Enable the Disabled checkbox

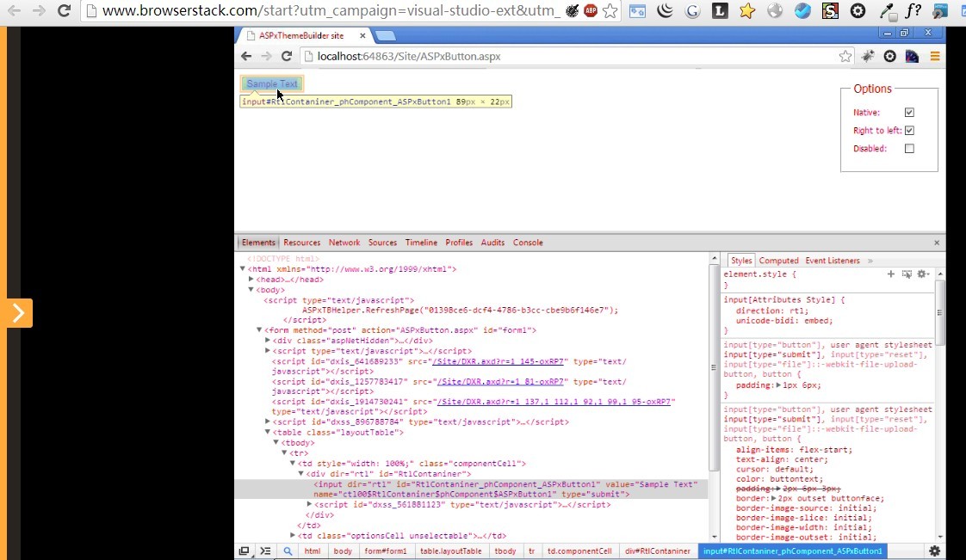(x=909, y=148)
